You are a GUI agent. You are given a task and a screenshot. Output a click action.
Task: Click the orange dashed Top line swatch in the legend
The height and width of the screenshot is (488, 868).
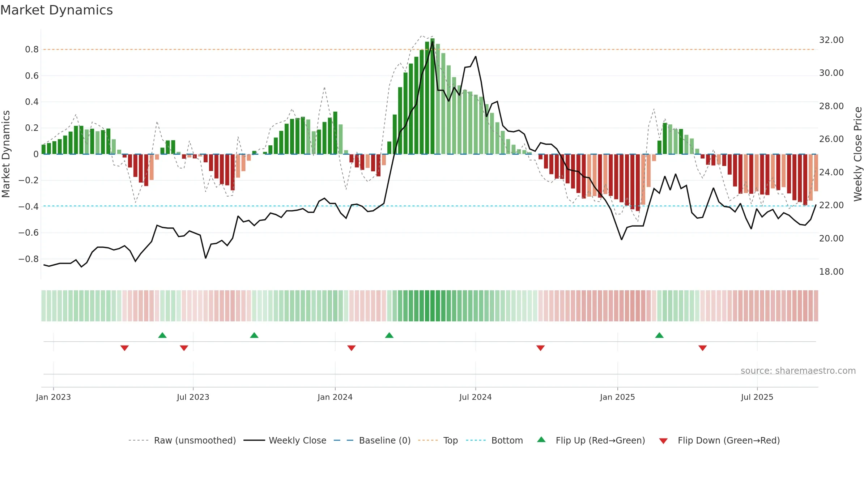(428, 440)
